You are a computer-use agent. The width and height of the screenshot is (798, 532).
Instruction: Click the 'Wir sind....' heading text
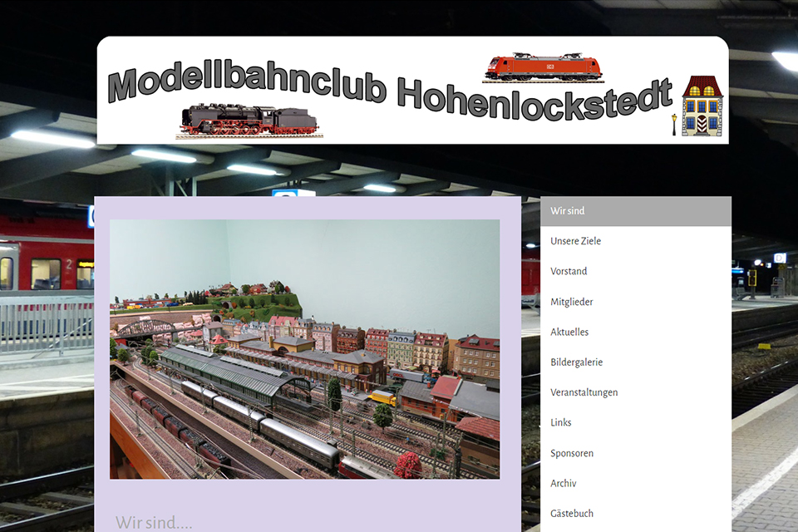[x=154, y=522]
